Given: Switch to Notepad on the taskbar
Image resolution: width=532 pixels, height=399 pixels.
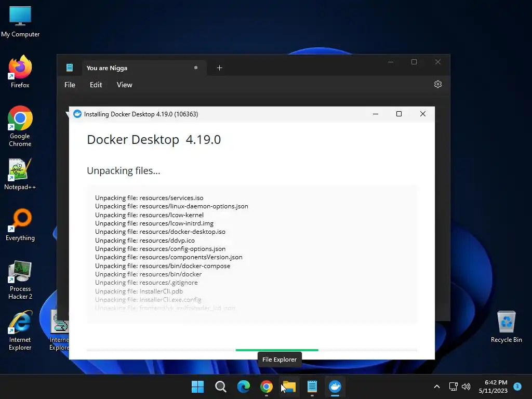Looking at the screenshot, I should [312, 387].
